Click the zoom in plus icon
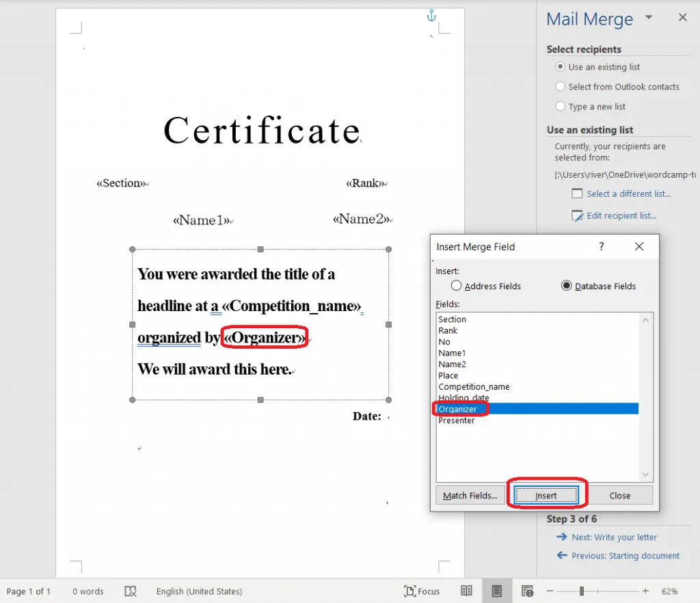Viewport: 700px width, 603px height. tap(645, 591)
